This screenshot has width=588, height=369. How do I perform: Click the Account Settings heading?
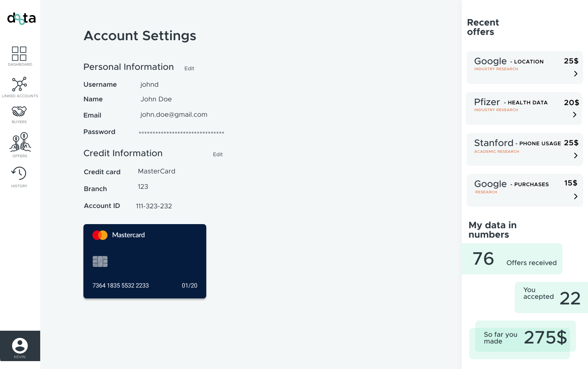pyautogui.click(x=140, y=36)
